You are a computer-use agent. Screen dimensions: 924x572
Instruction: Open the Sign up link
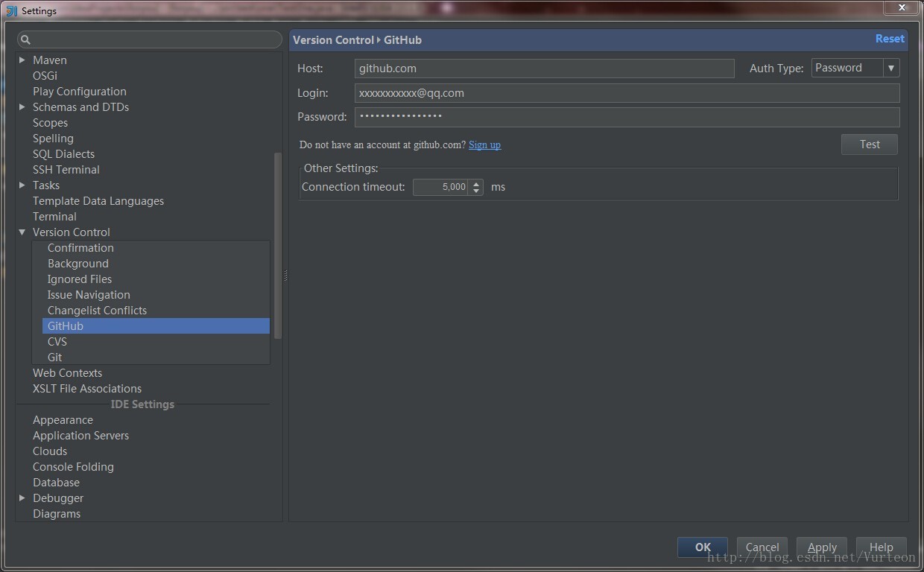pyautogui.click(x=484, y=144)
